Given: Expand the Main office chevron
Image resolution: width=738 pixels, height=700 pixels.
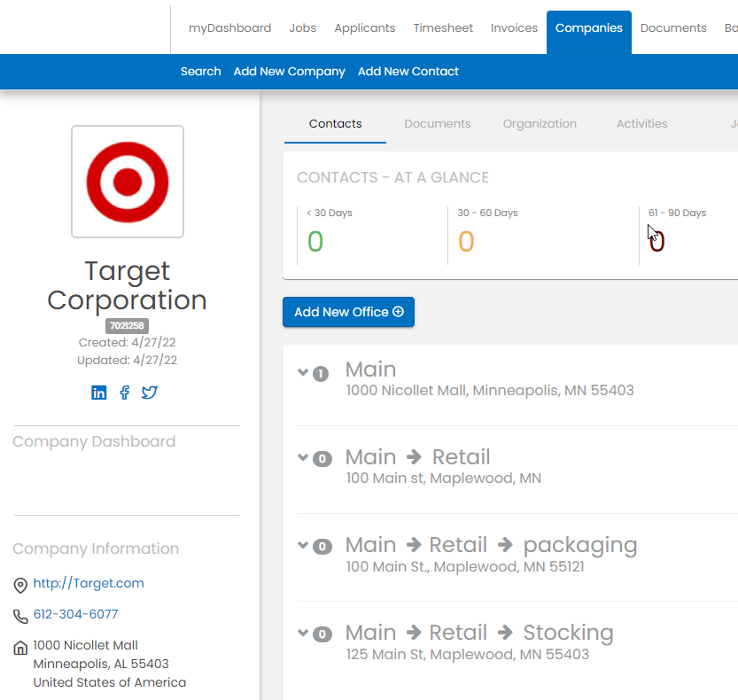Looking at the screenshot, I should (x=303, y=372).
